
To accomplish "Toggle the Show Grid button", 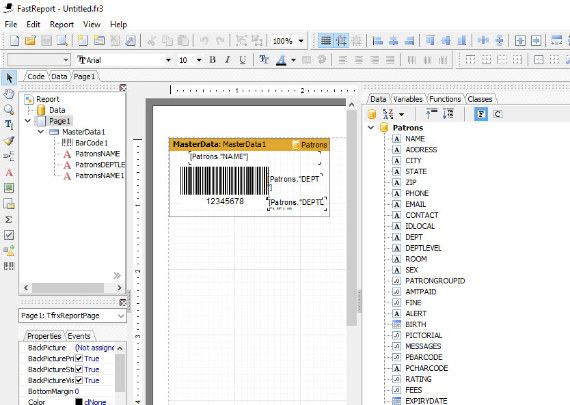I will click(x=326, y=40).
